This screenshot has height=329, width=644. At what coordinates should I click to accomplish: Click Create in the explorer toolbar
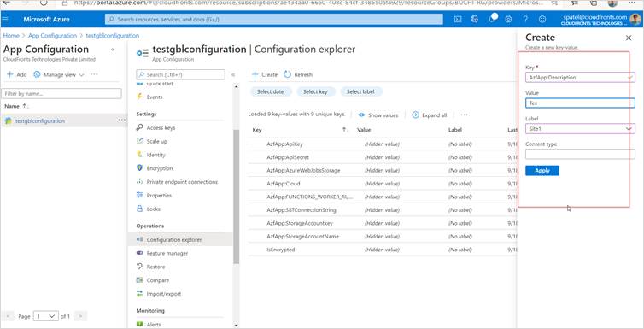pos(265,74)
